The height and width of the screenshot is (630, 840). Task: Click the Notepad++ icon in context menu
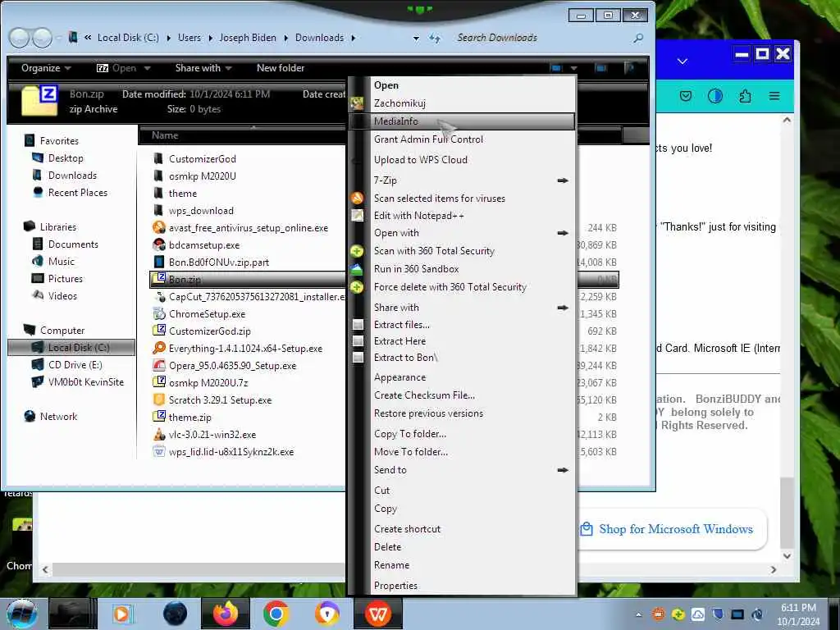(x=357, y=216)
